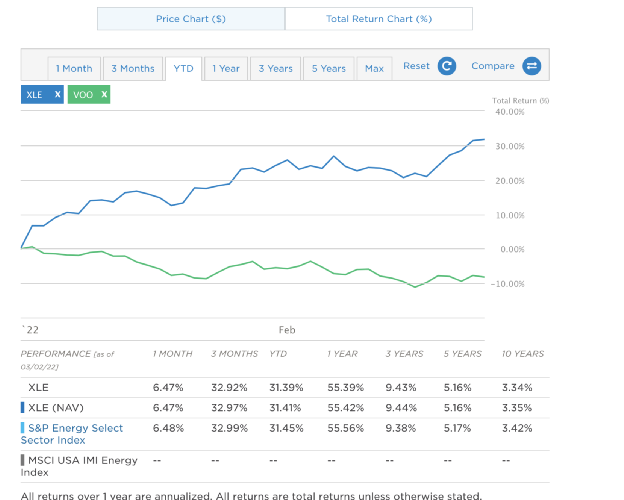624x500 pixels.
Task: Switch to Price Chart ($) tab
Action: pos(191,19)
